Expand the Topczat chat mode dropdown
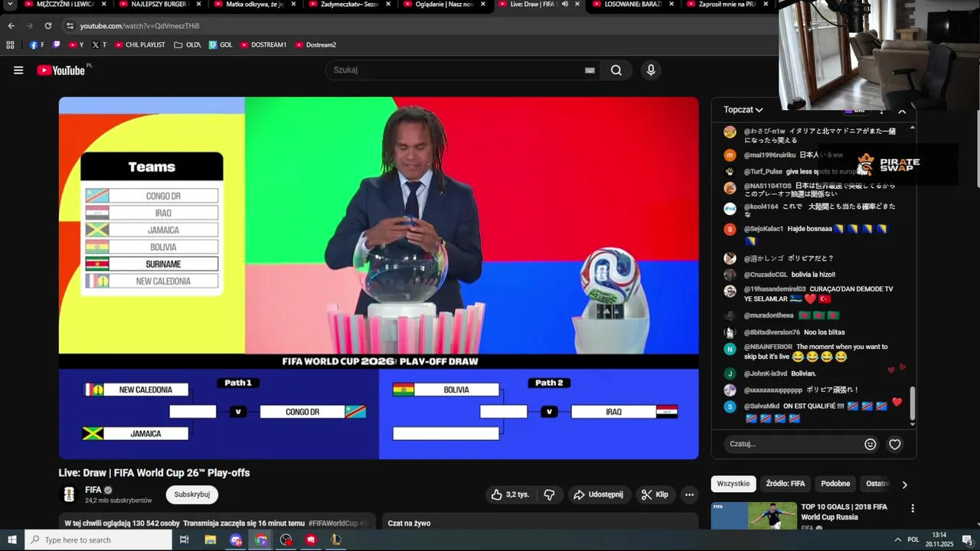This screenshot has height=551, width=980. pyautogui.click(x=743, y=109)
